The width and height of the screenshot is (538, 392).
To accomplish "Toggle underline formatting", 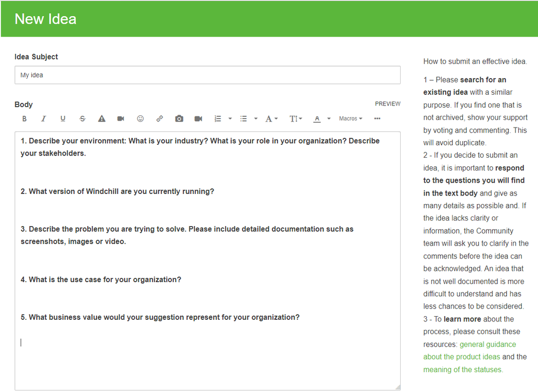I will tap(63, 118).
